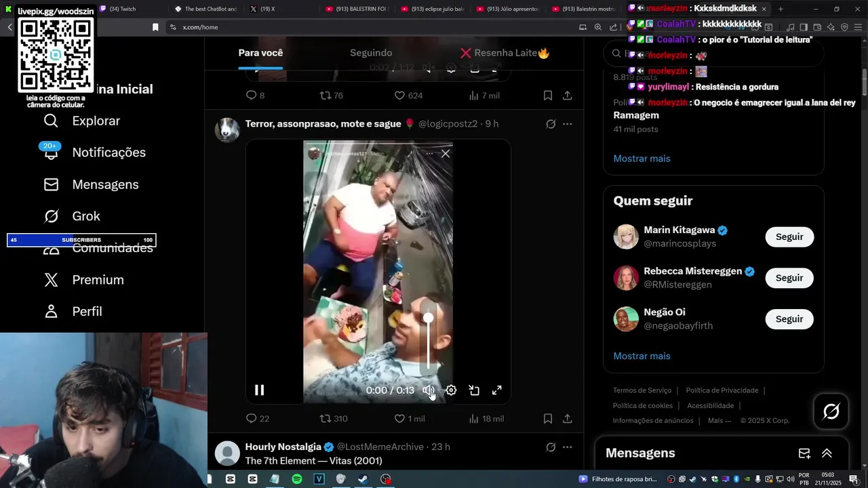Open the floating Grok button
The image size is (868, 488).
tap(831, 411)
